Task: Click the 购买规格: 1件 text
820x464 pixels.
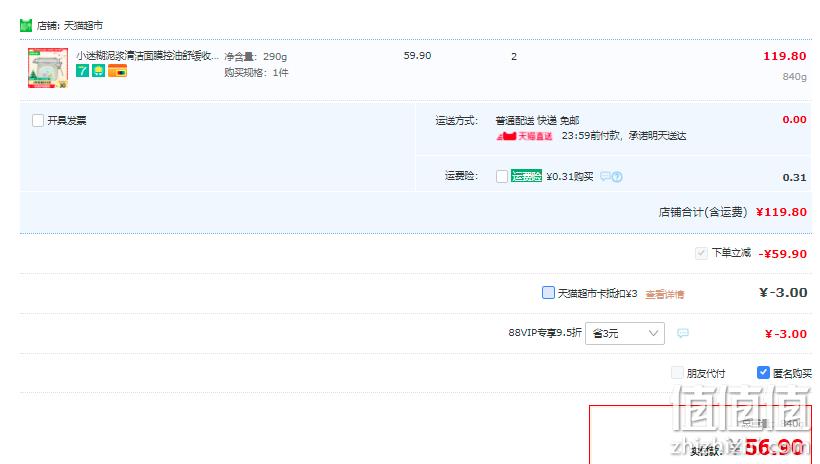Action: click(x=256, y=73)
